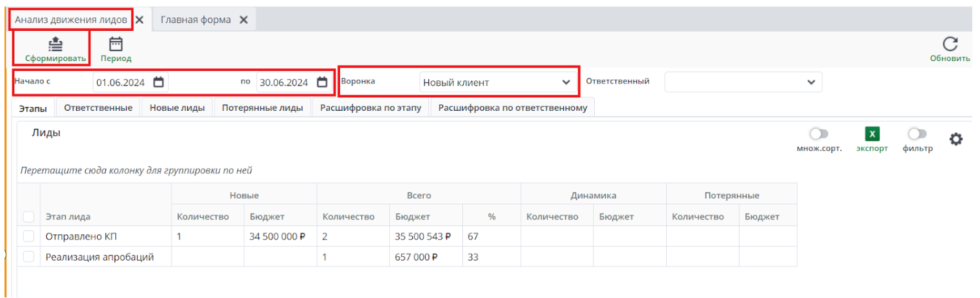Click the Сформировать report icon
The image size is (980, 298).
(55, 44)
